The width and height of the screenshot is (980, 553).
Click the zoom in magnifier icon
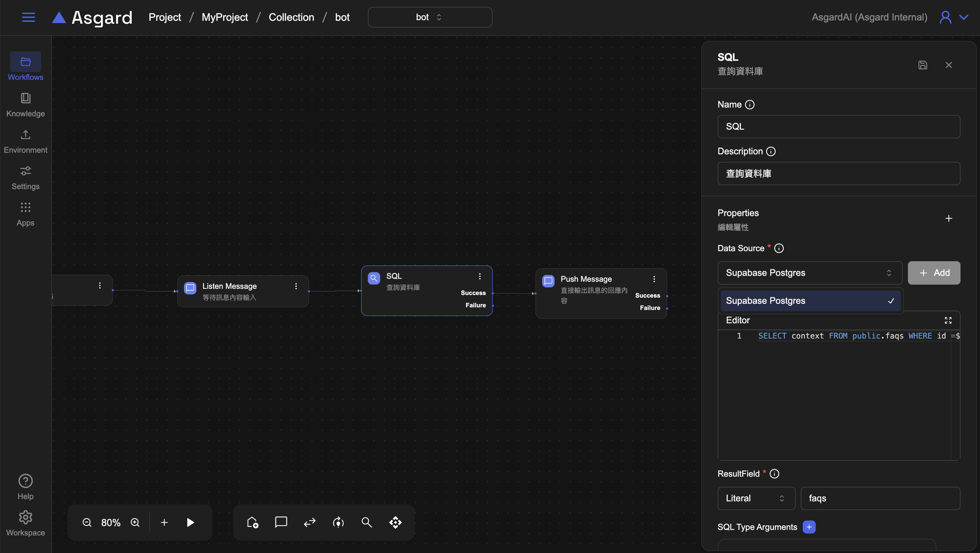coord(135,522)
